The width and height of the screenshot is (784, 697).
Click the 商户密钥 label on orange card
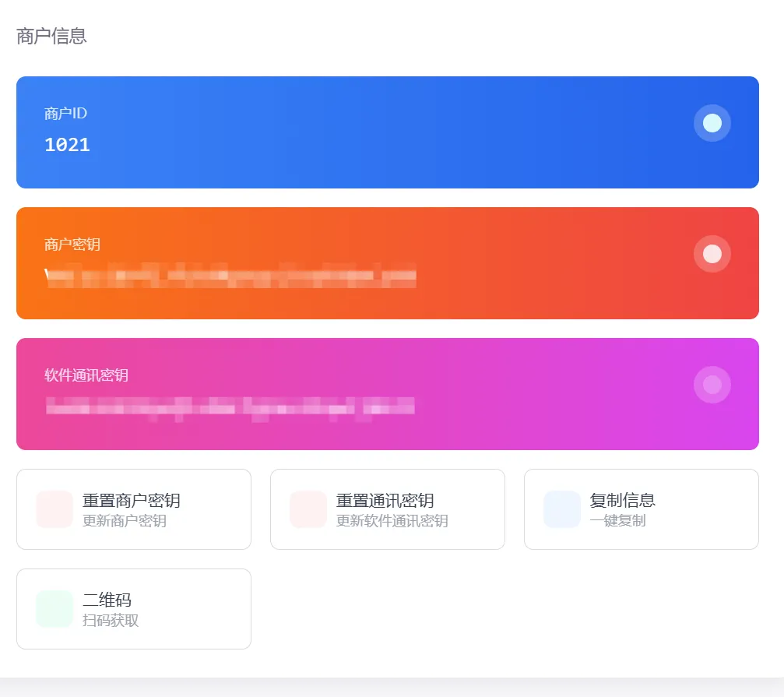tap(72, 245)
